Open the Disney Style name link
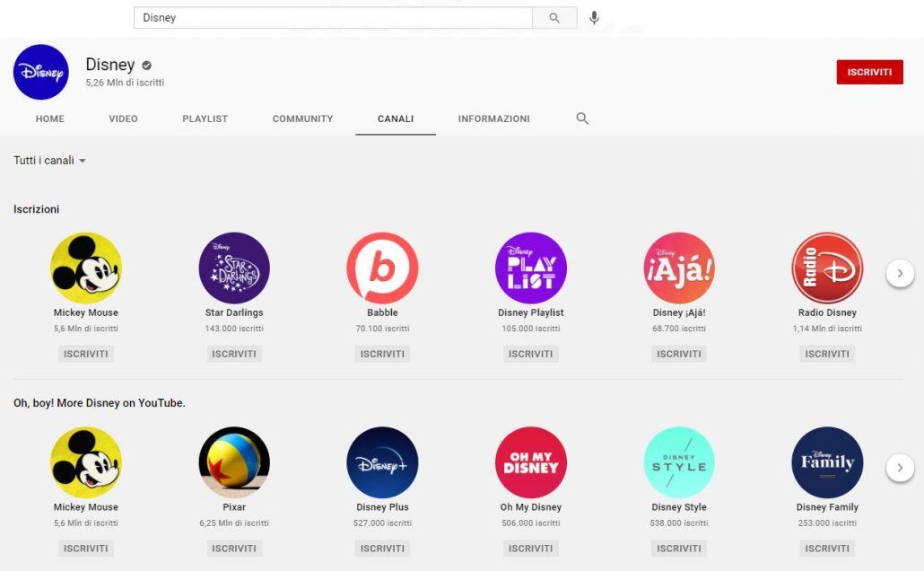Screen dimensions: 924x571 pyautogui.click(x=679, y=507)
